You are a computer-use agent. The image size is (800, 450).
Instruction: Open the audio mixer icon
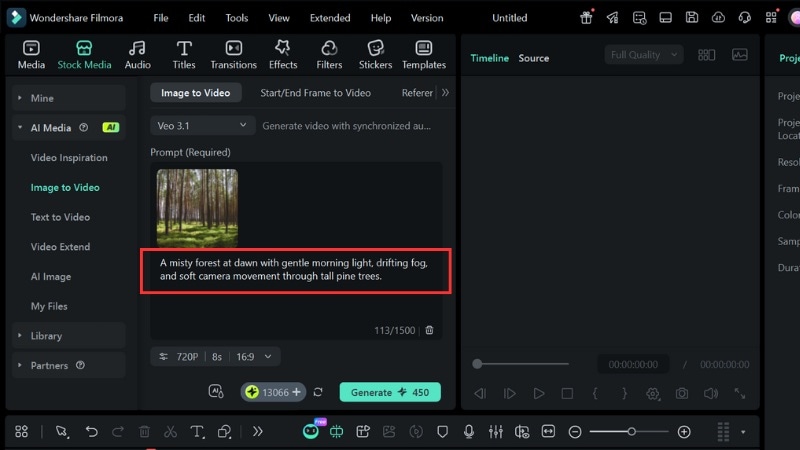pyautogui.click(x=495, y=432)
